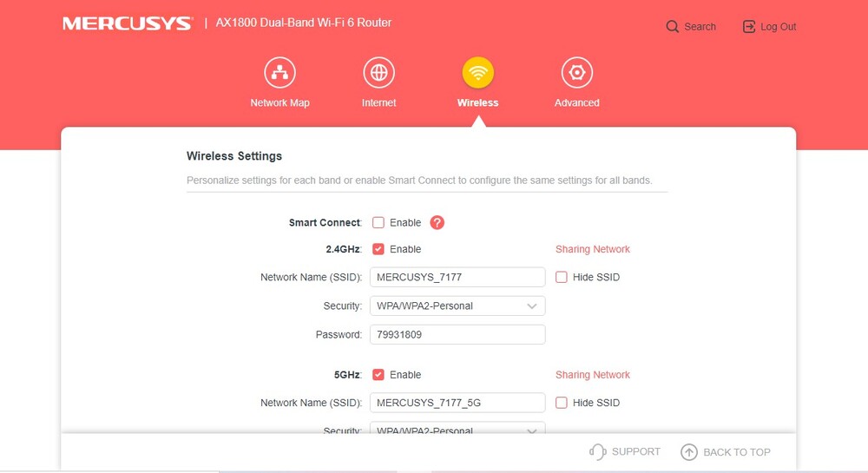Click the Log Out text link
This screenshot has width=868, height=473.
pyautogui.click(x=779, y=27)
